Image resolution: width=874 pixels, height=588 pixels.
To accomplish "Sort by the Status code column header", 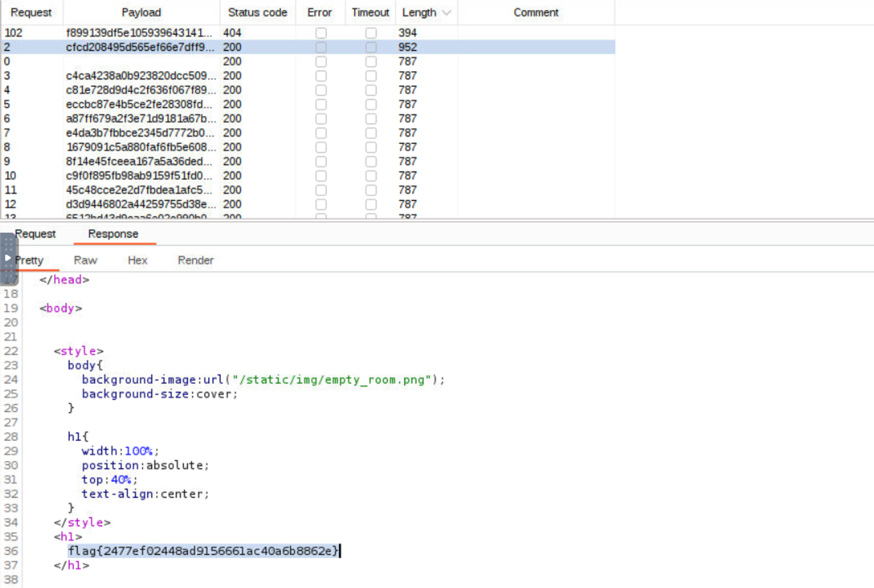I will click(258, 13).
